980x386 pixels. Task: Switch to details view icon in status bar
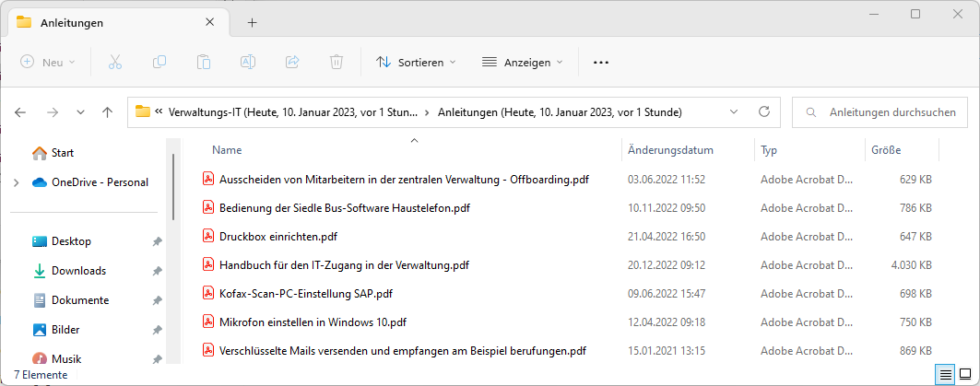coord(946,375)
